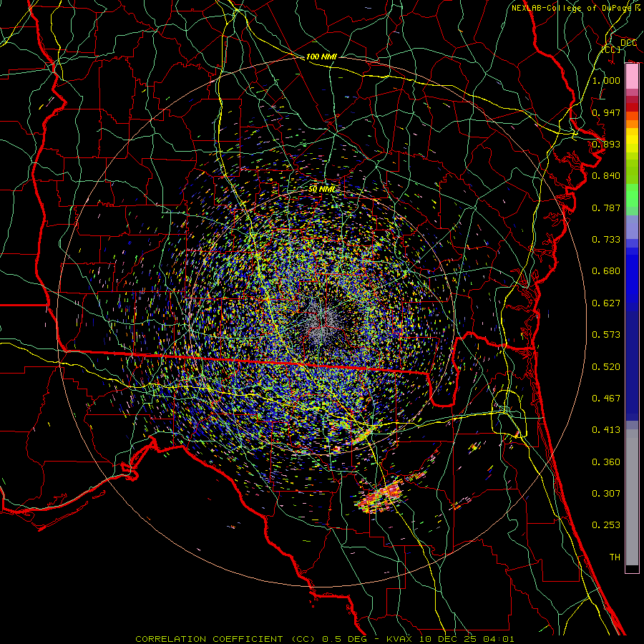This screenshot has height=644, width=644.
Task: Select the 0.840 scale value
Action: (606, 176)
